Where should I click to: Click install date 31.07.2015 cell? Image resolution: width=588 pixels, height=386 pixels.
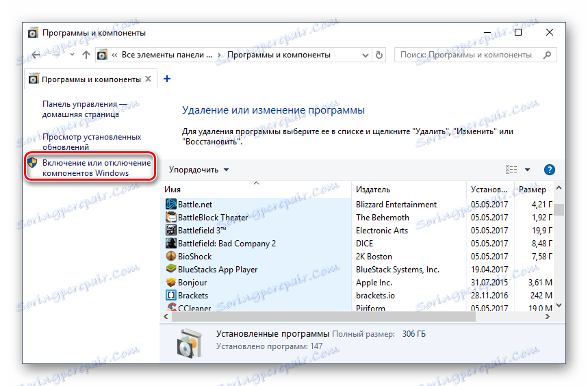coord(489,283)
